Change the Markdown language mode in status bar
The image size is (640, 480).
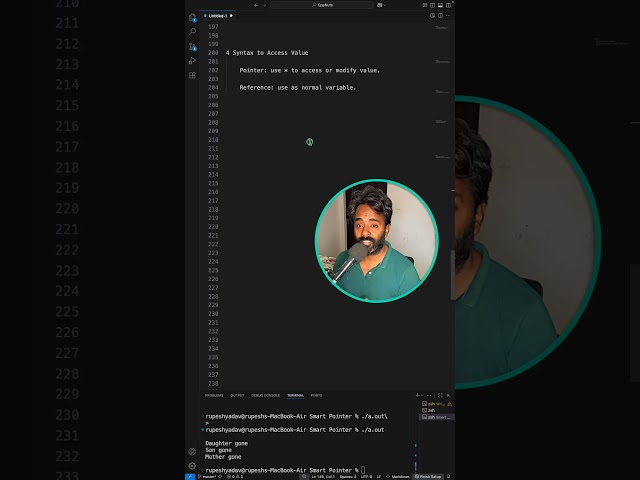click(x=400, y=476)
